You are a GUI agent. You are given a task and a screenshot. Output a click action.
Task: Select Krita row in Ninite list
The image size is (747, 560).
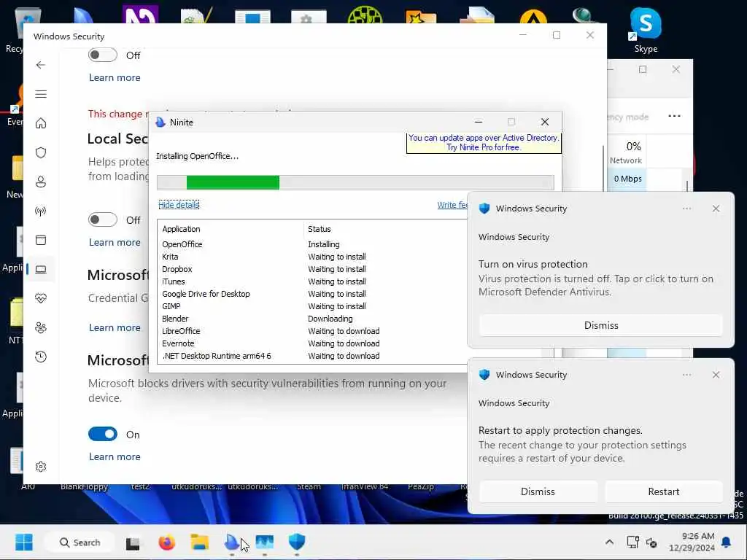[312, 257]
